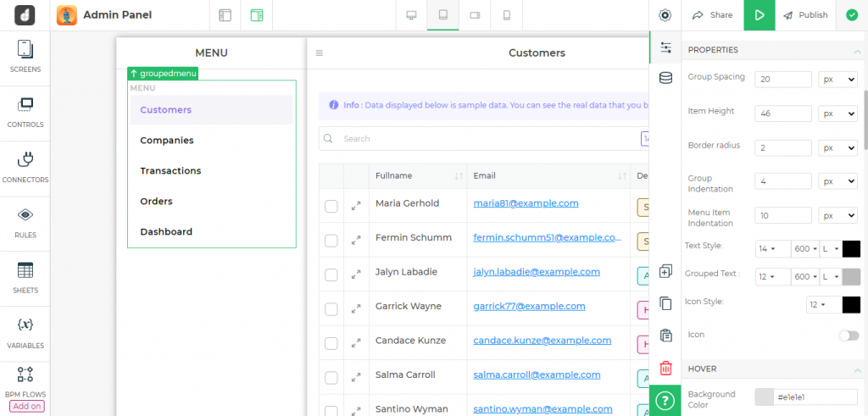The image size is (868, 416).
Task: Open the Screens panel
Action: tap(25, 56)
